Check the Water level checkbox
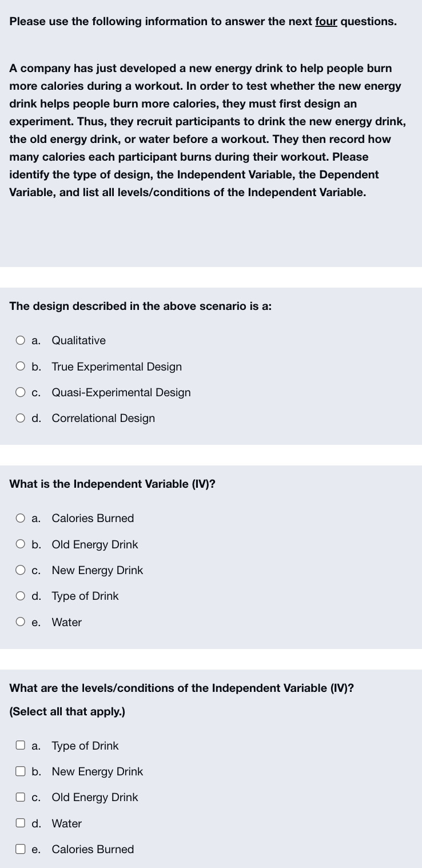 coord(21,823)
